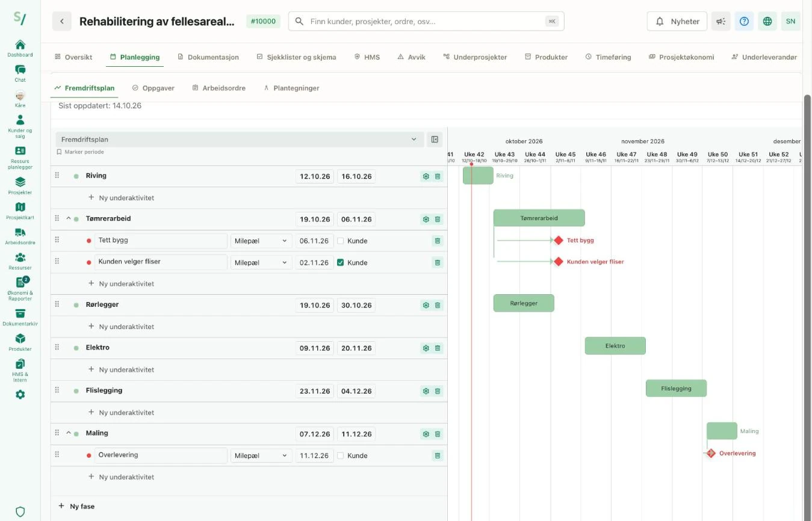This screenshot has height=521, width=812.
Task: Click the Tømrerarbeid Gantt bar
Action: click(x=539, y=218)
